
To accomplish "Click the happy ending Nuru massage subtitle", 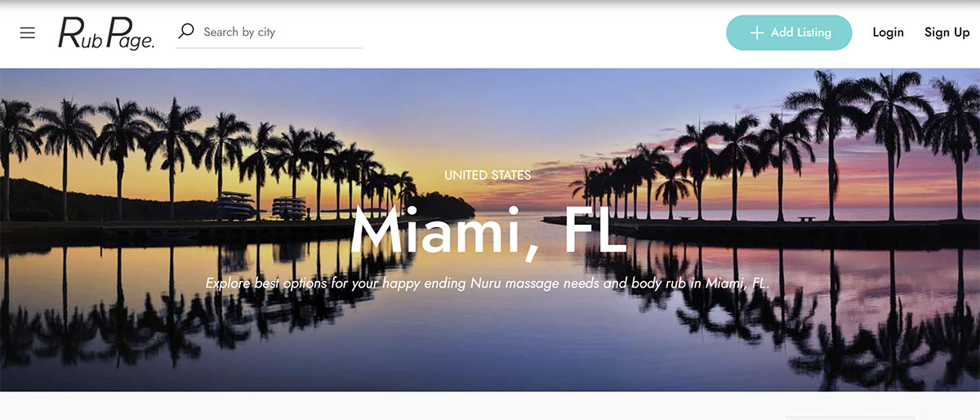I will [x=488, y=284].
